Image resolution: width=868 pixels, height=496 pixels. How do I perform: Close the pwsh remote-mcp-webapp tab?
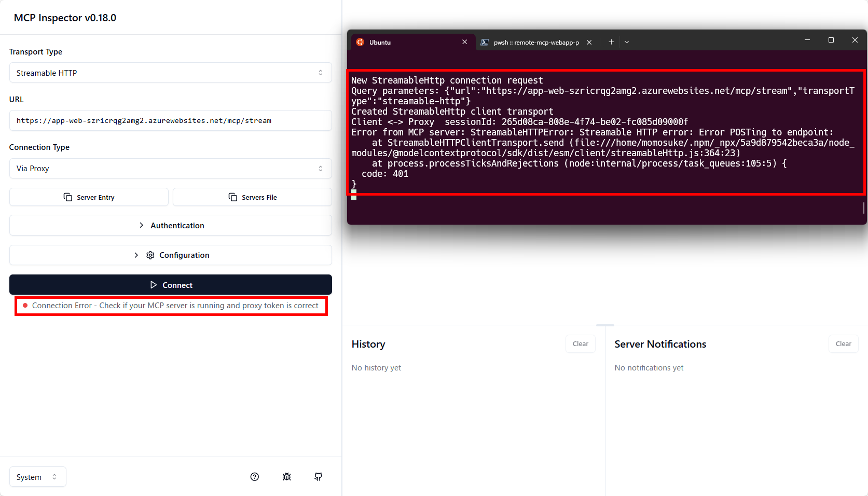point(589,43)
